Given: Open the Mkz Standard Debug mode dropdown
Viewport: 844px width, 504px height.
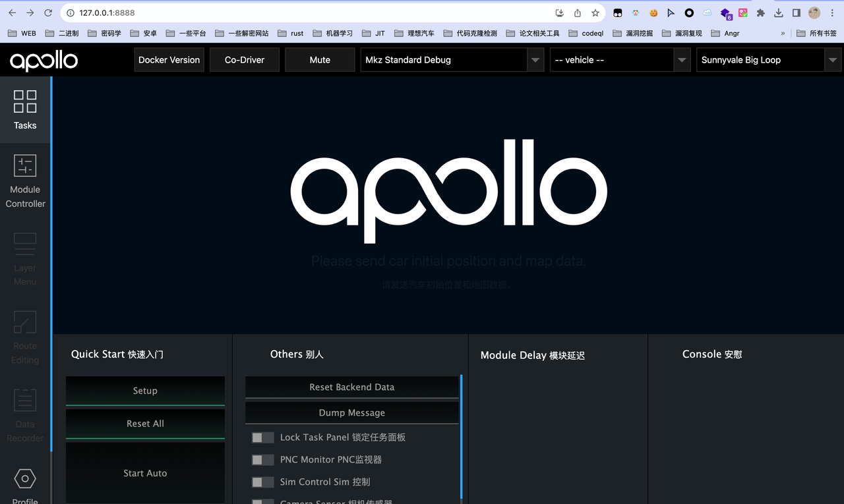Looking at the screenshot, I should [x=535, y=60].
